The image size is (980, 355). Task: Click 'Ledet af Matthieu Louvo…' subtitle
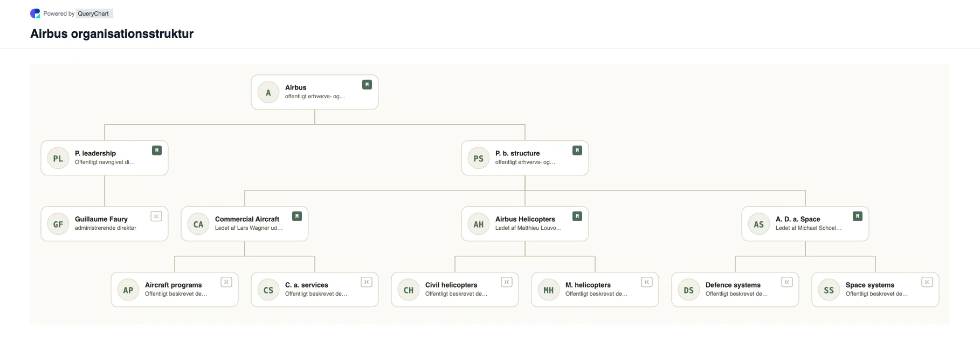pos(528,228)
